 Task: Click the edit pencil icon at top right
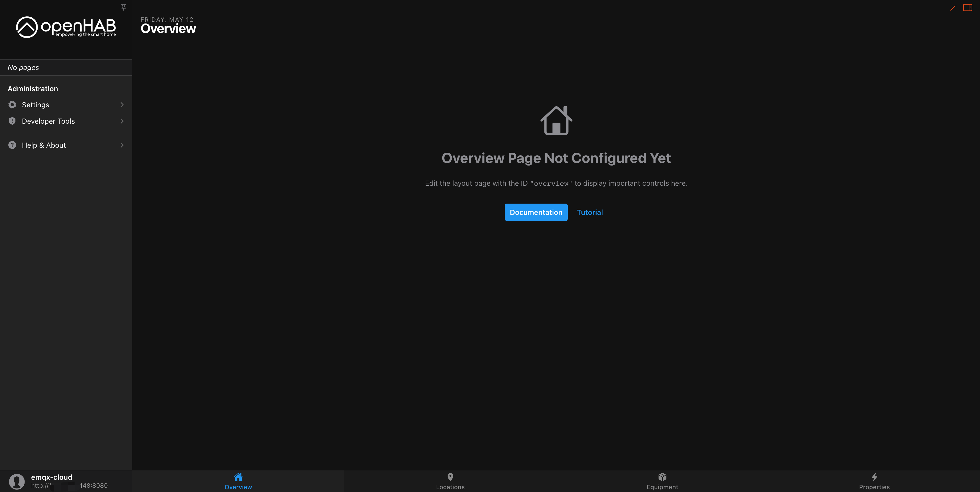(x=953, y=7)
